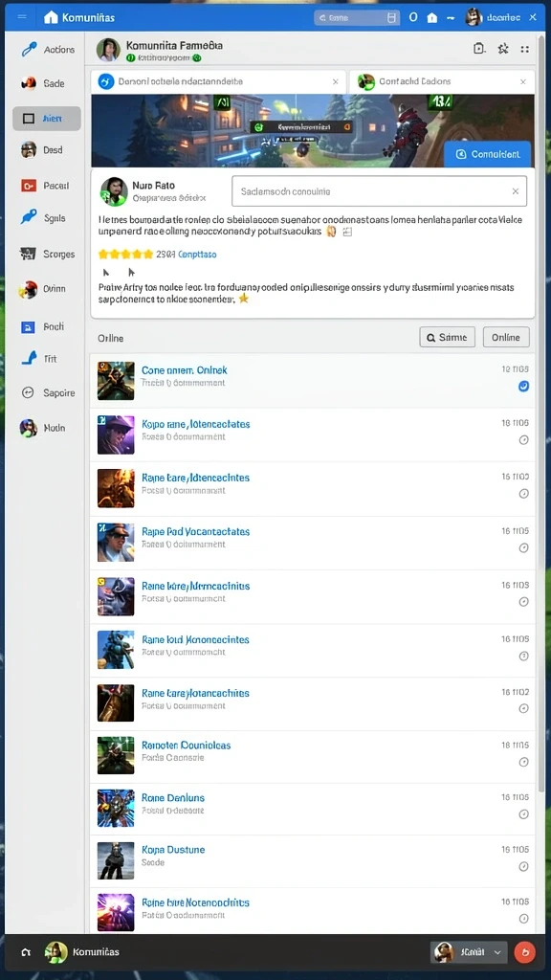551x980 pixels.
Task: Click the Saclemsodn conoulnle input field
Action: (x=379, y=191)
